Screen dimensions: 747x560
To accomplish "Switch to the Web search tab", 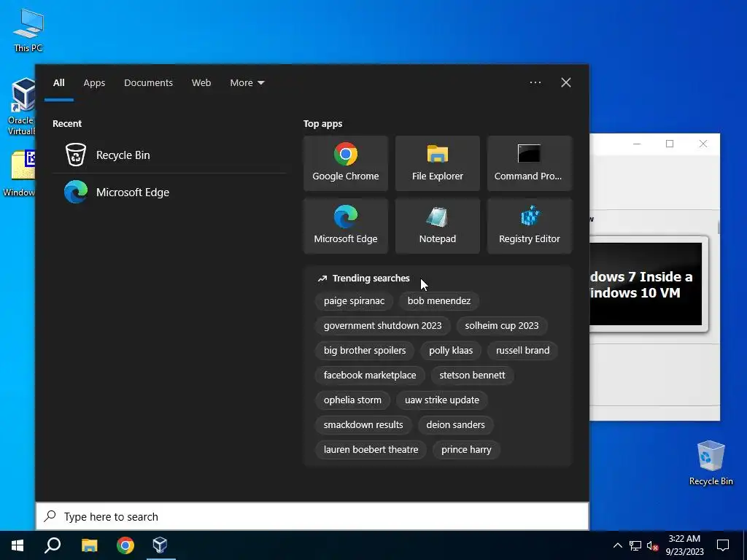I will [x=201, y=82].
